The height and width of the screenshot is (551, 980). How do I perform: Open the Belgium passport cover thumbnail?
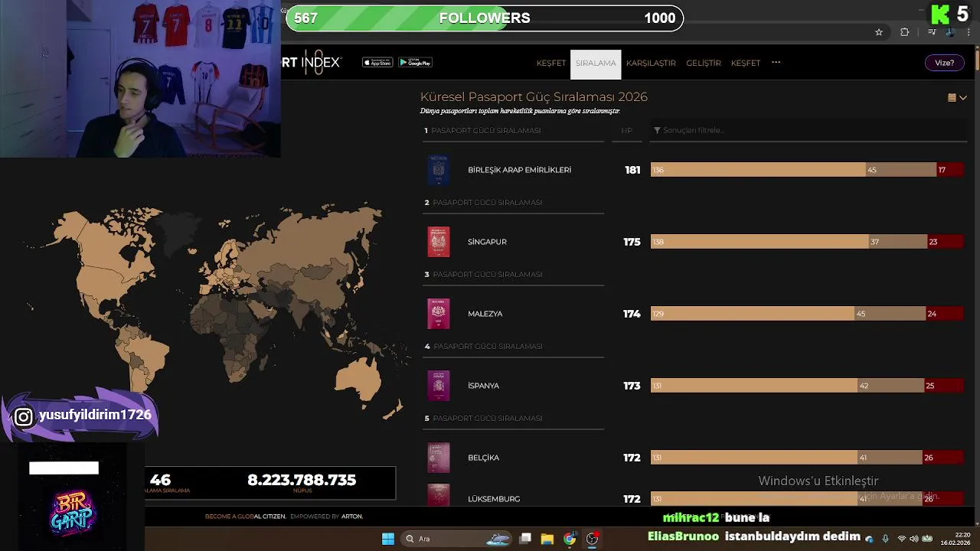point(439,458)
